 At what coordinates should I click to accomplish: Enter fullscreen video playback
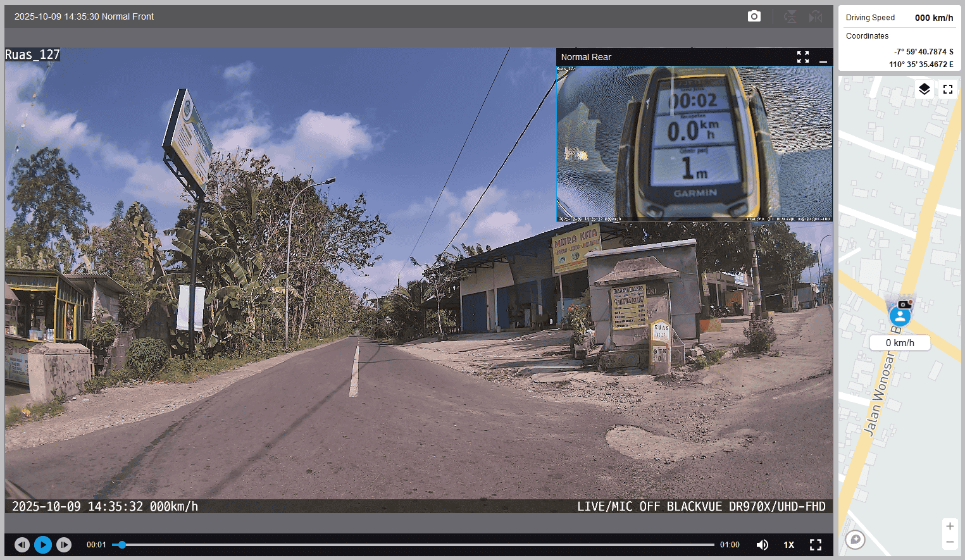point(815,545)
